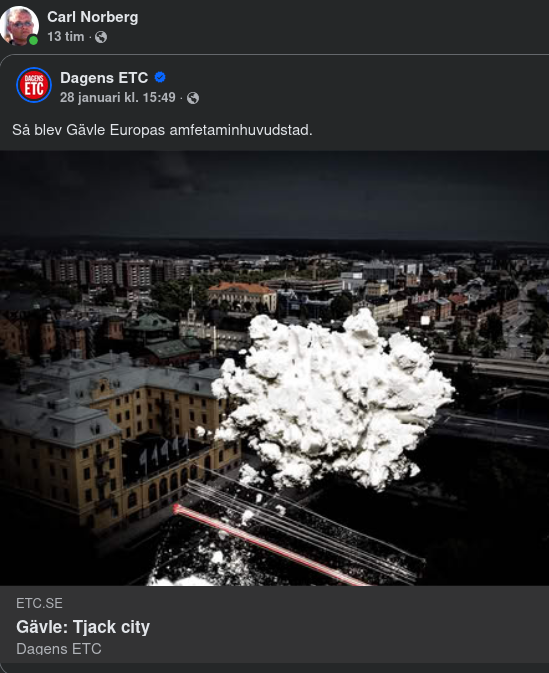This screenshot has width=549, height=673.
Task: Click the dark sky area of image
Action: point(274,193)
